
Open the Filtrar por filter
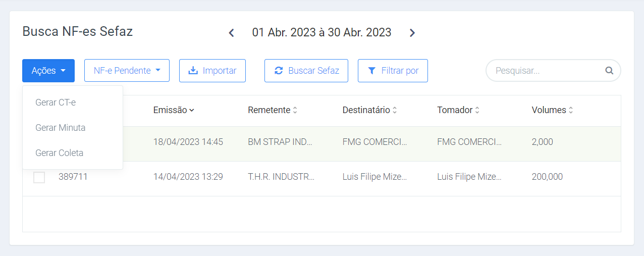click(393, 71)
